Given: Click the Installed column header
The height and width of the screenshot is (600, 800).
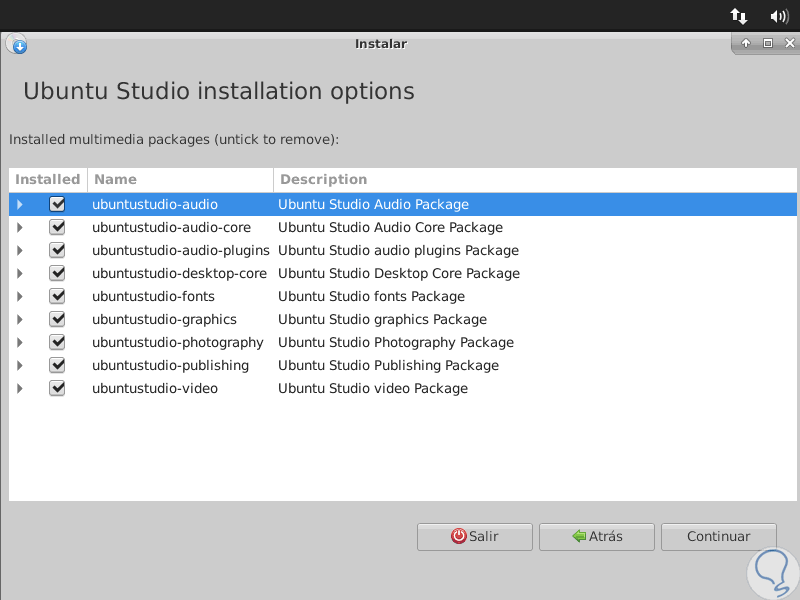Looking at the screenshot, I should coord(48,179).
